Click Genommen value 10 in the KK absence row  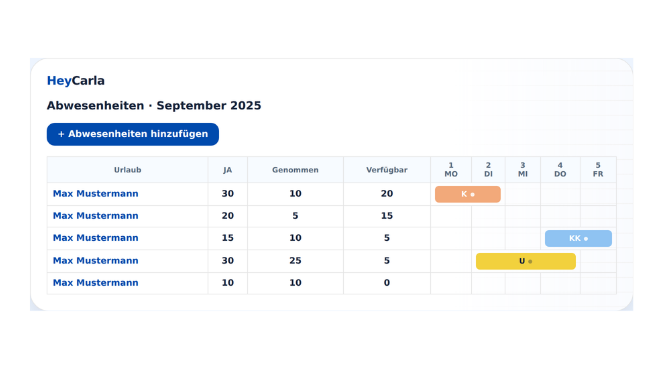(x=295, y=238)
